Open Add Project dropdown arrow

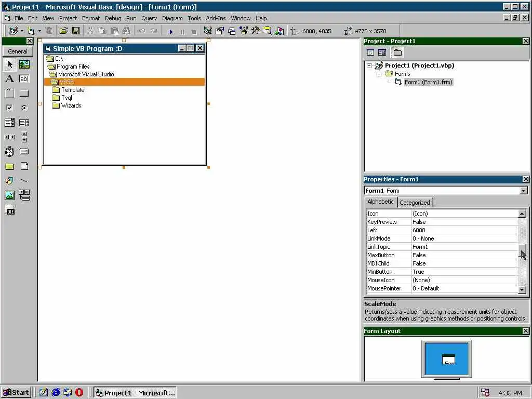click(x=22, y=31)
